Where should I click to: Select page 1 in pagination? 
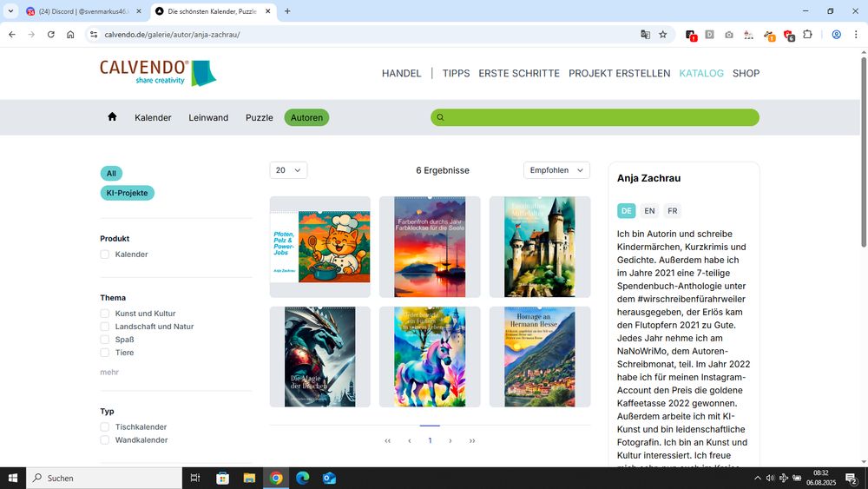tap(431, 441)
